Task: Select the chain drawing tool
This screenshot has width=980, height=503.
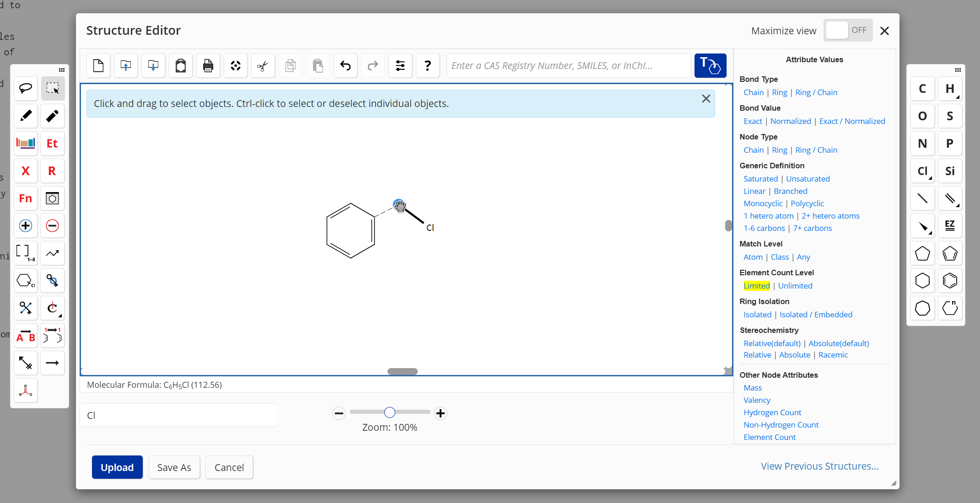Action: 53,253
